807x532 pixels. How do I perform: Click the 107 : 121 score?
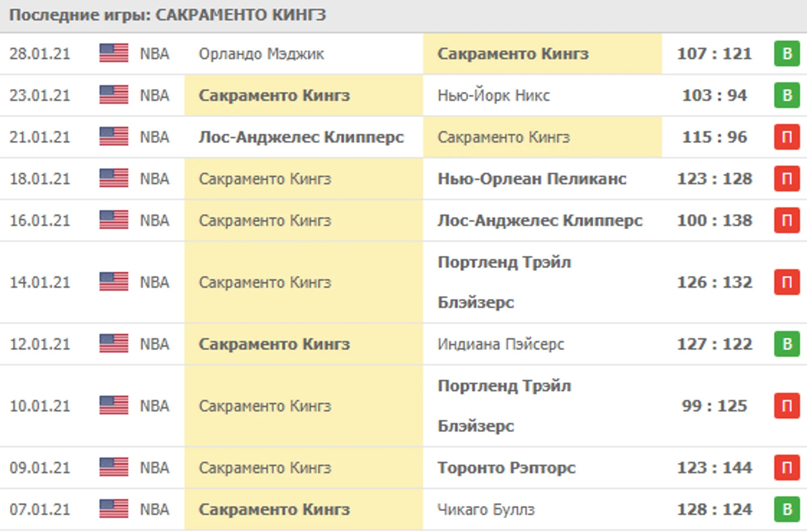point(714,54)
